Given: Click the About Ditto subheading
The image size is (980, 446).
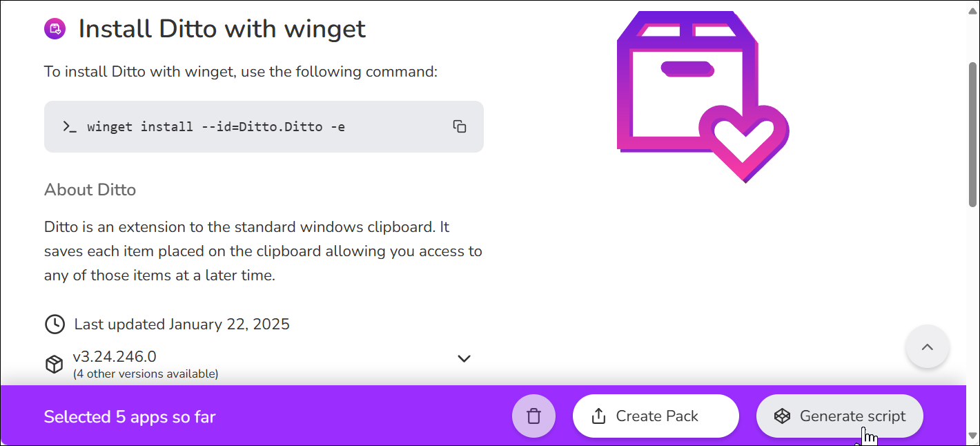Looking at the screenshot, I should 90,189.
